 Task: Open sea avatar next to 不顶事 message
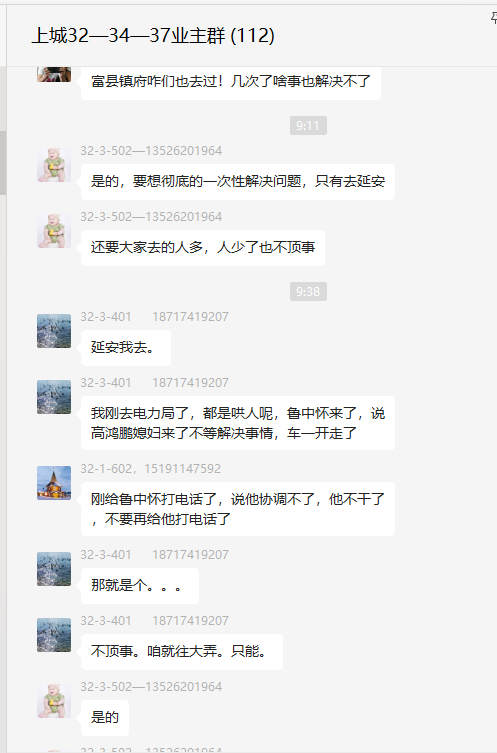pos(54,635)
